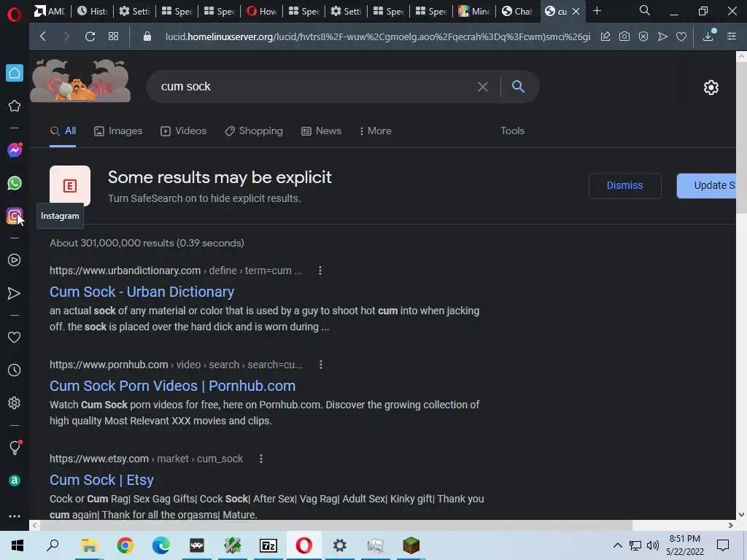Open Google quick settings gear
Screen dimensions: 747x560
point(711,87)
